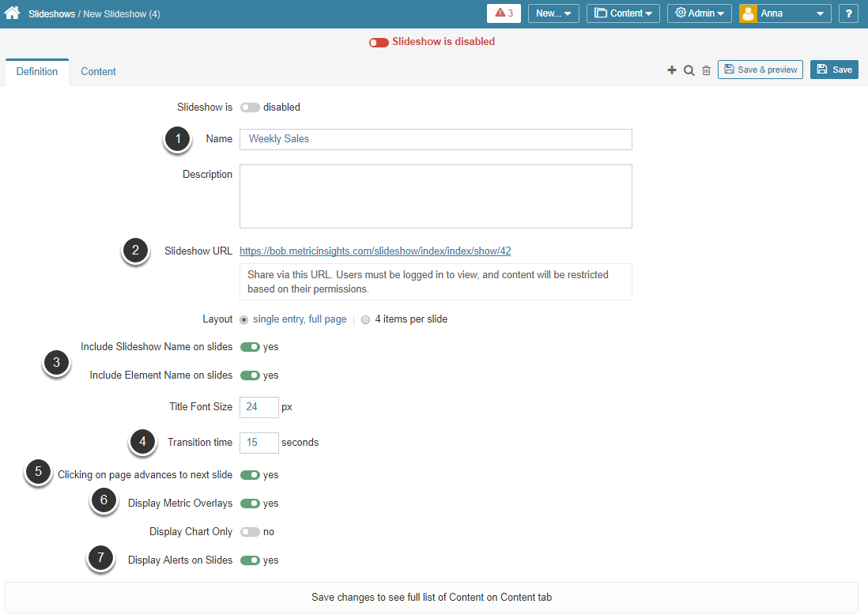Click Slideshows breadcrumb link
This screenshot has width=868, height=615.
pos(51,14)
